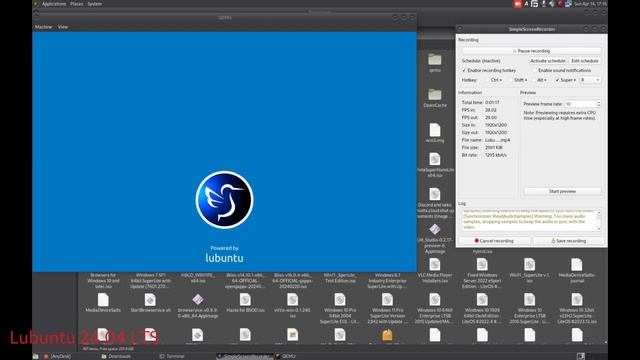Screen dimensions: 640x360
Task: Save the recording
Action: 568,241
